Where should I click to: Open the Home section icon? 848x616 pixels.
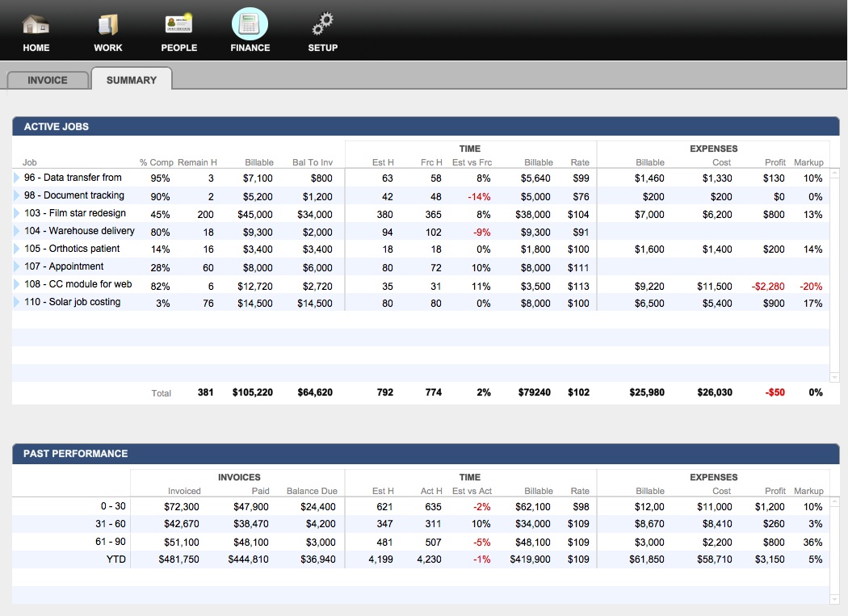(36, 25)
